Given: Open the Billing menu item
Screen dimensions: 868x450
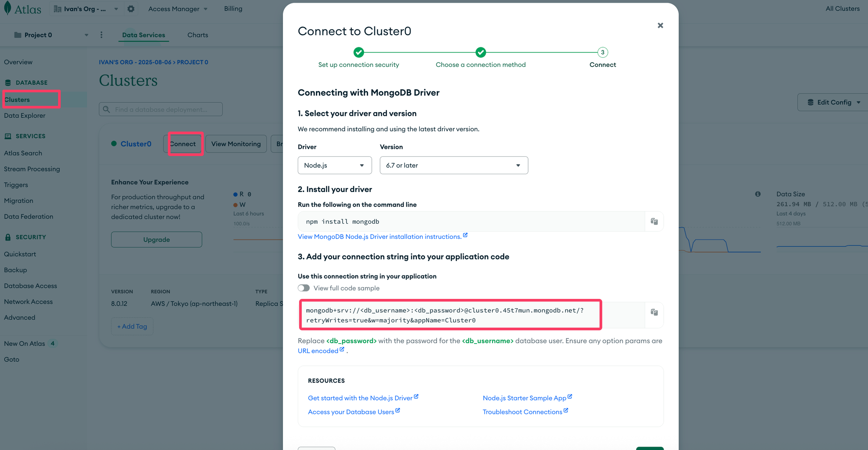Looking at the screenshot, I should click(233, 9).
